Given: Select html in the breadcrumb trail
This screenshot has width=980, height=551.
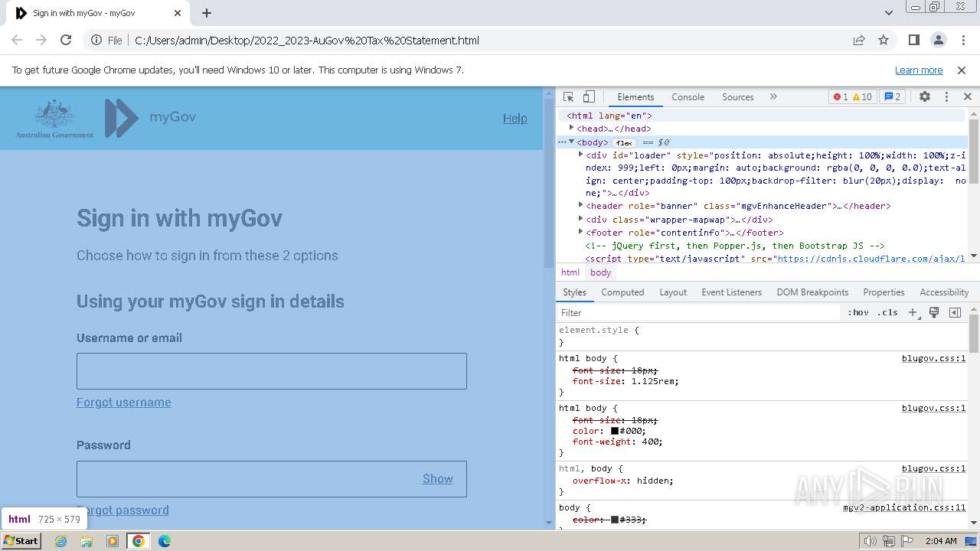Looking at the screenshot, I should click(x=570, y=272).
